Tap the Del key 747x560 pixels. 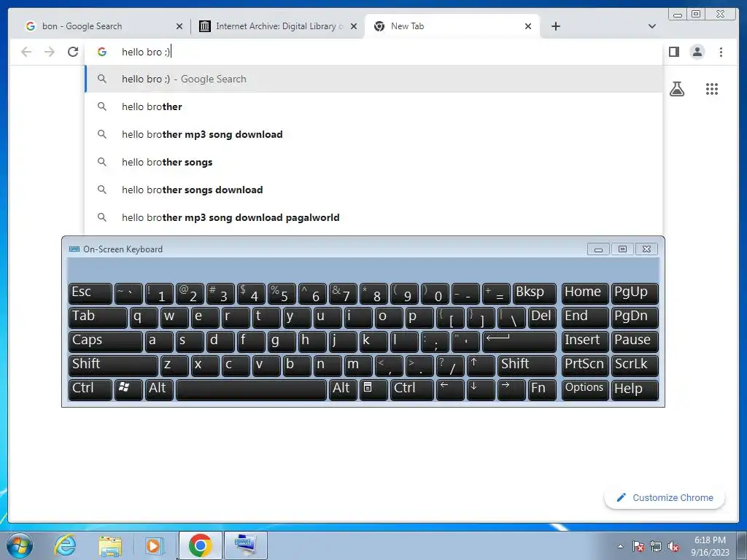tap(542, 317)
